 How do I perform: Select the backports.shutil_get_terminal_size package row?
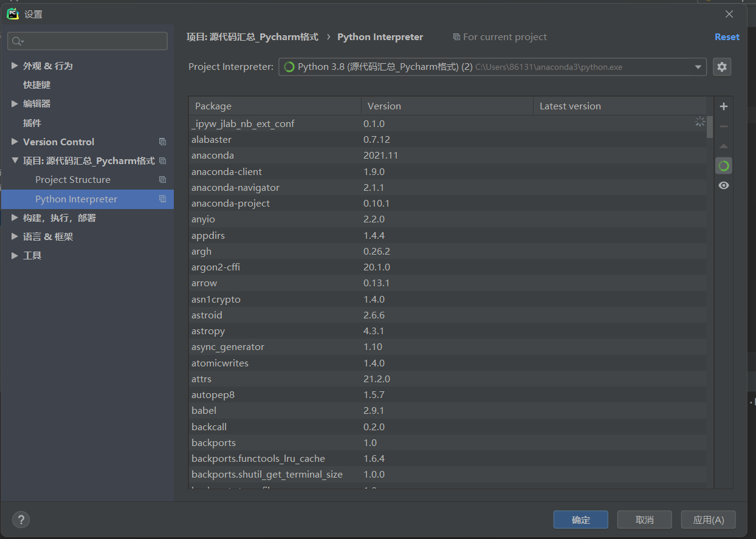tap(448, 475)
